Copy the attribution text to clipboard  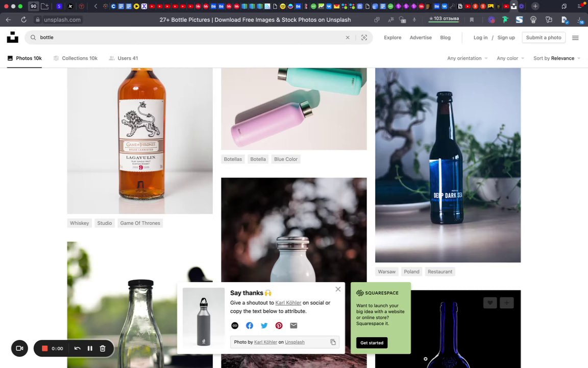point(333,342)
